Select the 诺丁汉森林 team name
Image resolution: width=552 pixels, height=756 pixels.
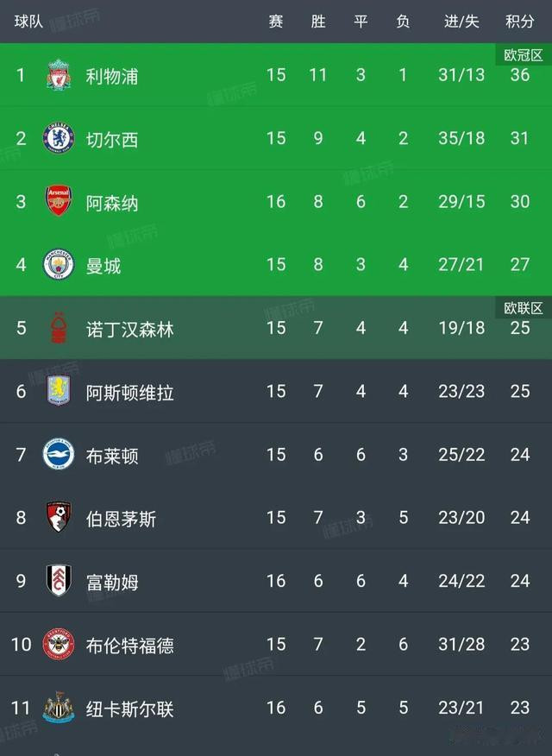tap(129, 329)
